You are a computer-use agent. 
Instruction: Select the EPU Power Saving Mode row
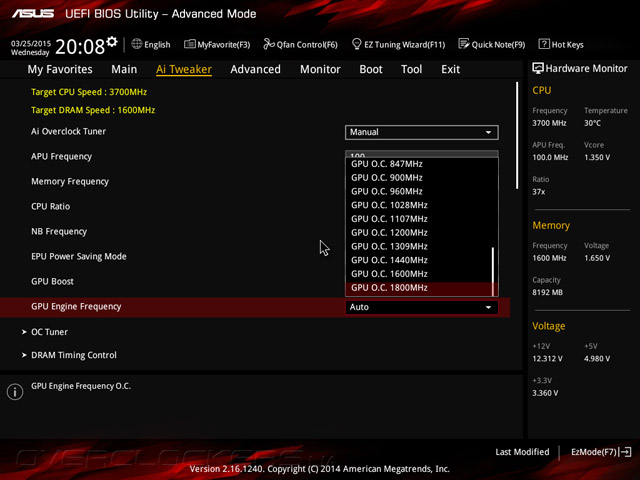tap(79, 256)
